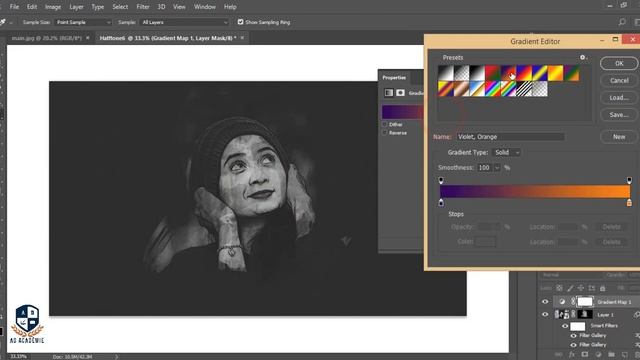The width and height of the screenshot is (640, 360).
Task: Close the main.jpg document tab
Action: coord(88,38)
